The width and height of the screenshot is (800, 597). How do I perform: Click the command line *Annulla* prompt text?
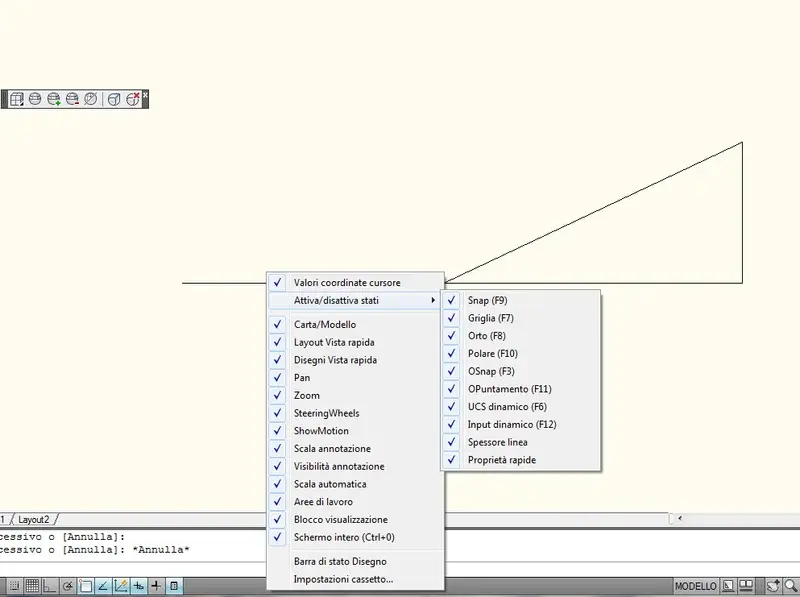[x=161, y=550]
